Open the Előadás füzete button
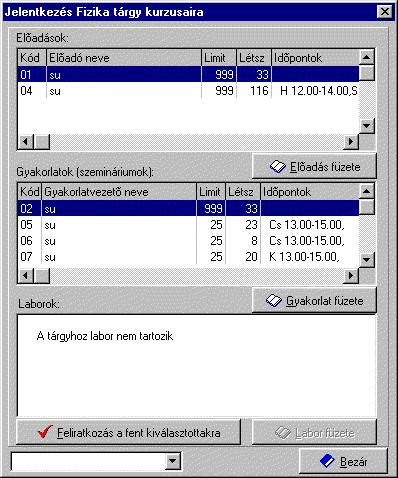398x478 pixels. pos(314,166)
